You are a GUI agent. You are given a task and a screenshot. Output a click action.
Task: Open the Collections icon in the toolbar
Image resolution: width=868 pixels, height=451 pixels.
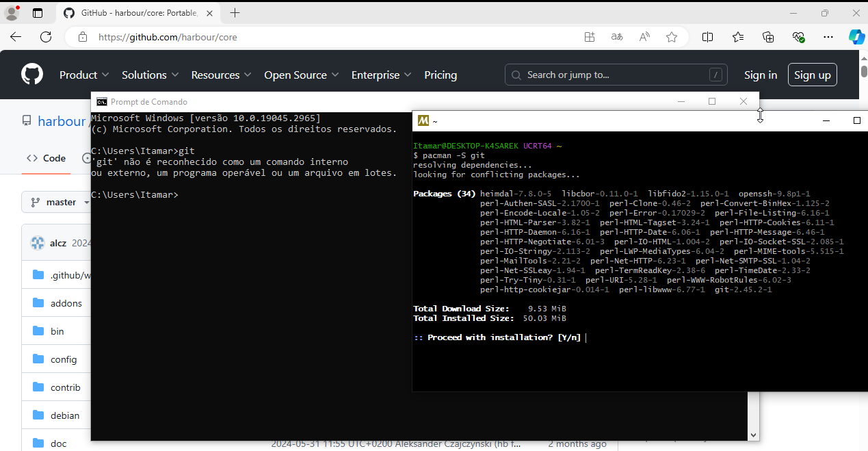tap(768, 37)
